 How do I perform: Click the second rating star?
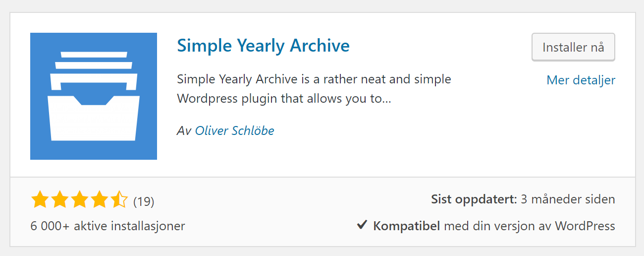click(x=59, y=200)
